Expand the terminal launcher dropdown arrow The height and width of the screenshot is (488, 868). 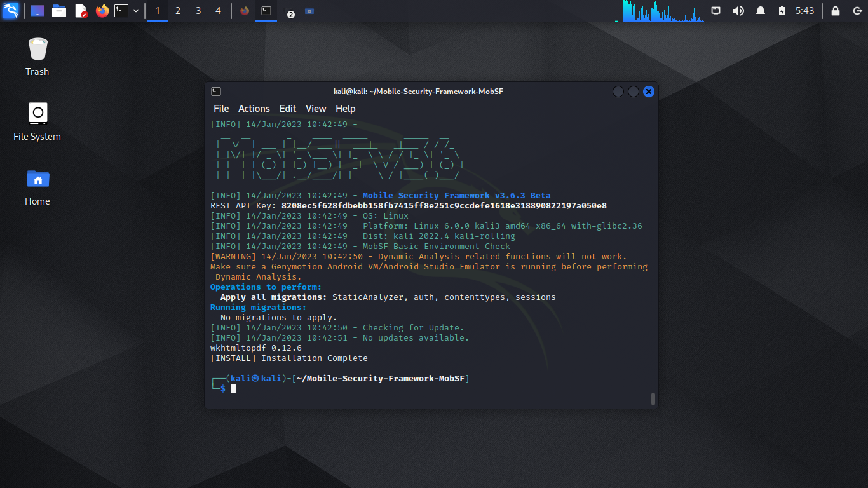136,11
